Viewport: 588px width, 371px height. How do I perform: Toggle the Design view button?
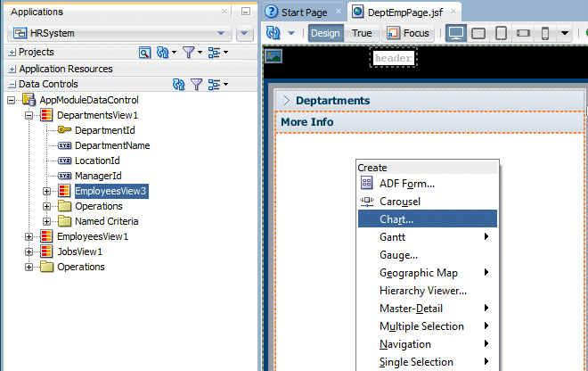(325, 33)
